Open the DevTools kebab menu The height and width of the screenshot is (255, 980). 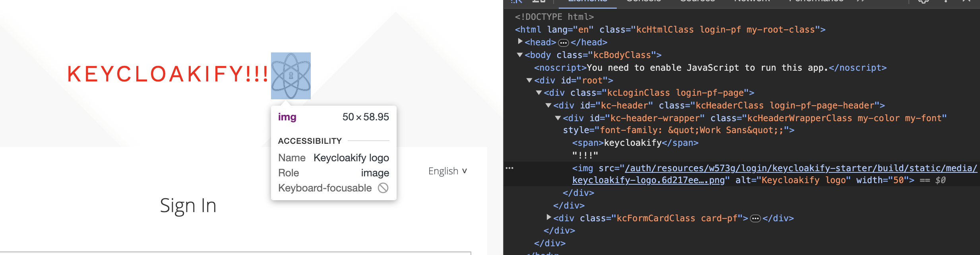946,1
